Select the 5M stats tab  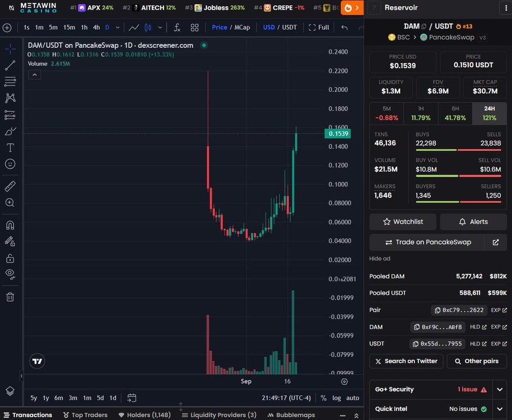(x=386, y=113)
